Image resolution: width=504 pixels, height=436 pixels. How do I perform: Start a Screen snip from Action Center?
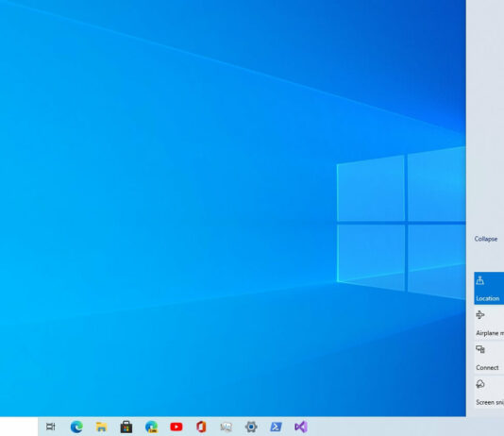(489, 393)
